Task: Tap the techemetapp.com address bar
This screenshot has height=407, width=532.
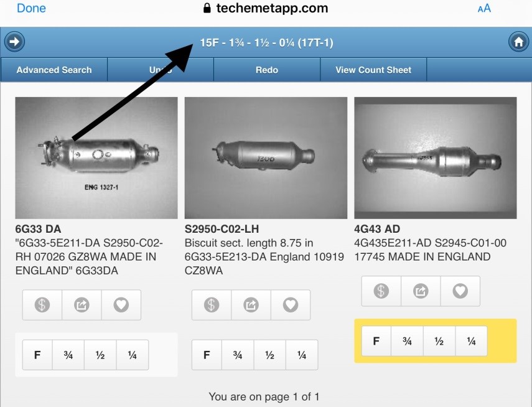Action: tap(266, 9)
